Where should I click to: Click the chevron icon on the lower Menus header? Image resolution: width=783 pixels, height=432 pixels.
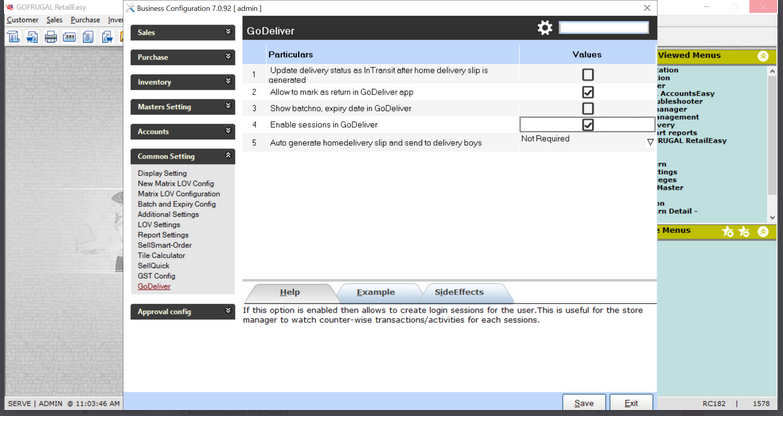(763, 231)
